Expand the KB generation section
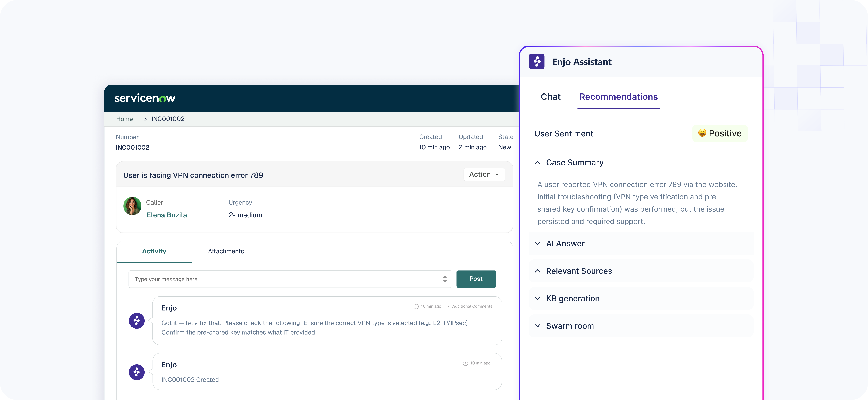 [538, 299]
